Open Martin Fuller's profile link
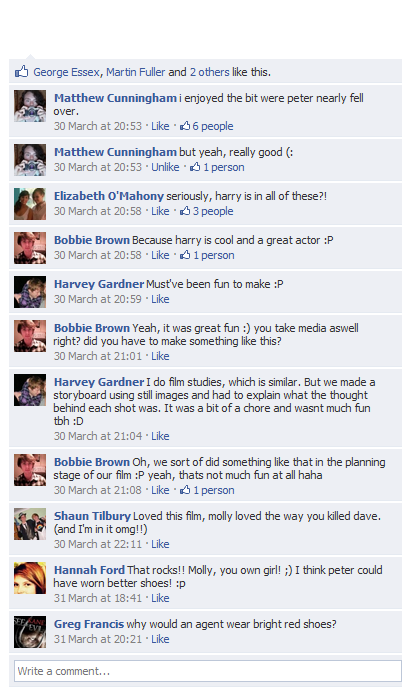The width and height of the screenshot is (402, 688). tap(136, 72)
